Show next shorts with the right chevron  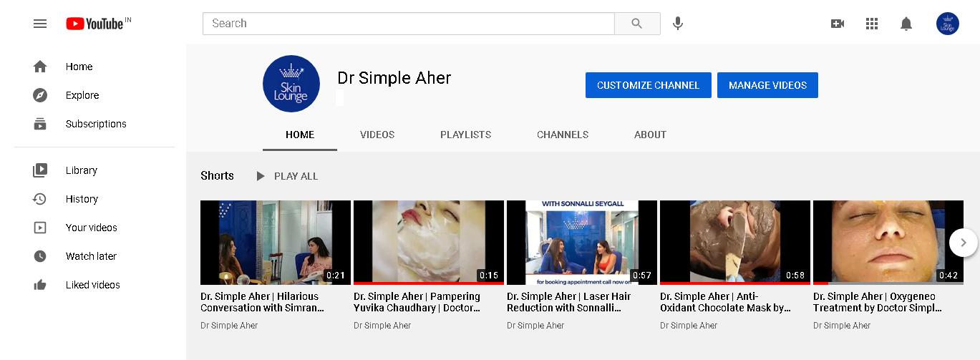click(x=964, y=243)
